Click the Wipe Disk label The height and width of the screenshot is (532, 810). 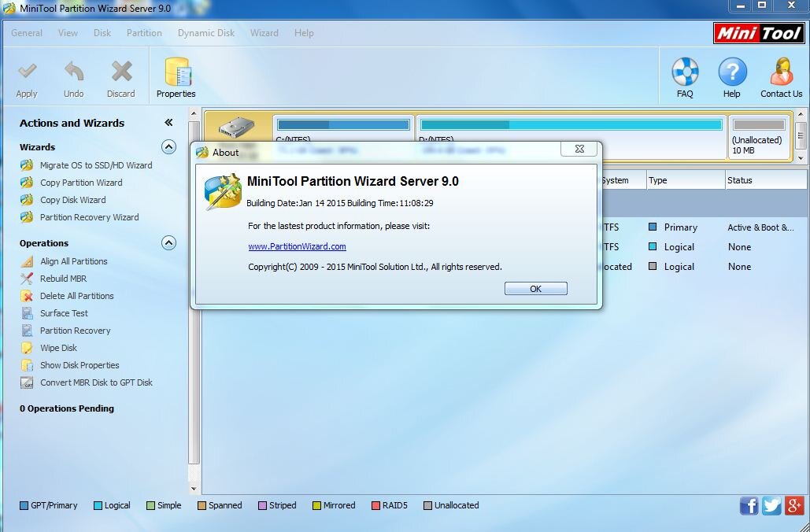[x=58, y=348]
